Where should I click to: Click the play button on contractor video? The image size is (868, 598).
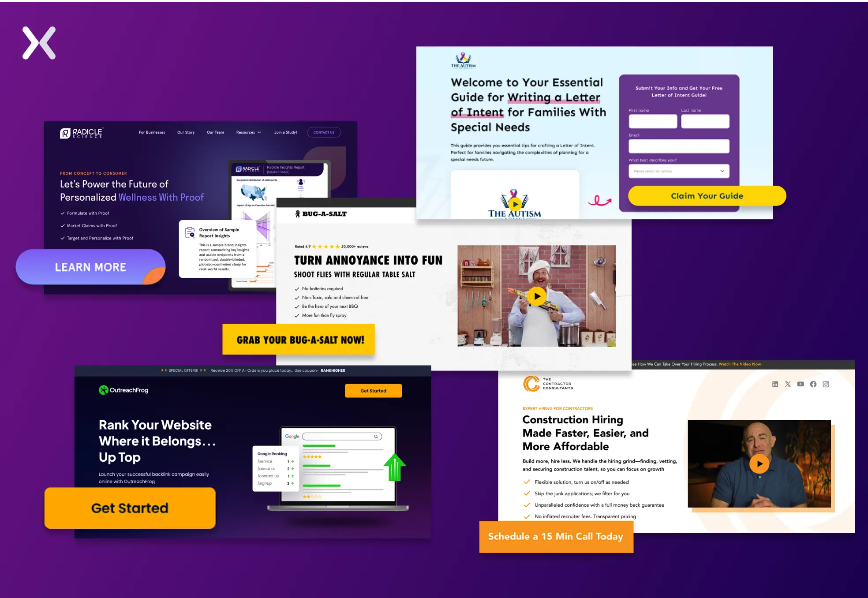(758, 463)
